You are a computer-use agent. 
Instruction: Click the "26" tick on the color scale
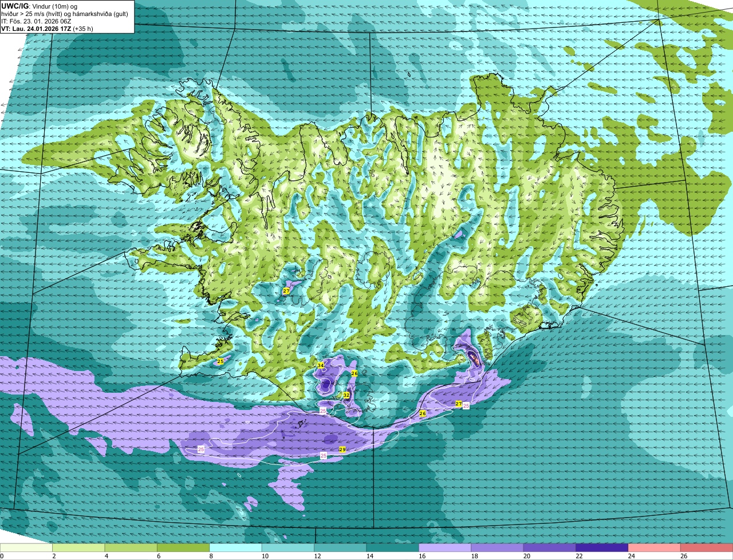(x=684, y=556)
